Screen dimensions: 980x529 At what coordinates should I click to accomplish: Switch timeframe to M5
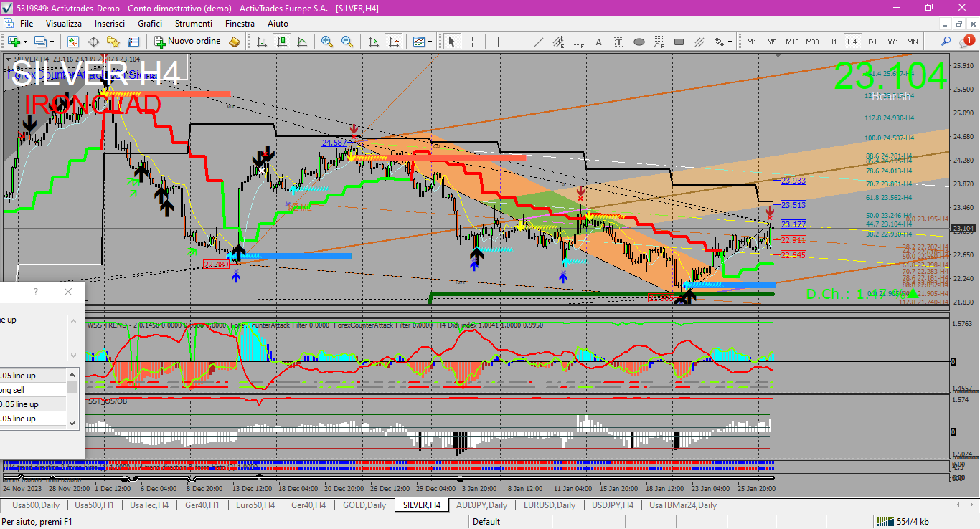pyautogui.click(x=772, y=42)
